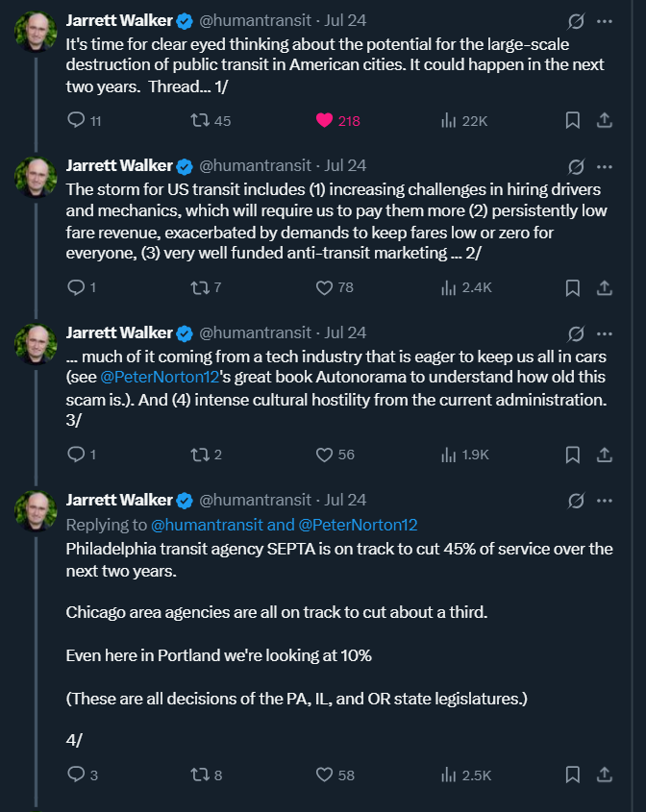Like the tweet with 78 likes
Image resolution: width=646 pixels, height=812 pixels.
(324, 286)
